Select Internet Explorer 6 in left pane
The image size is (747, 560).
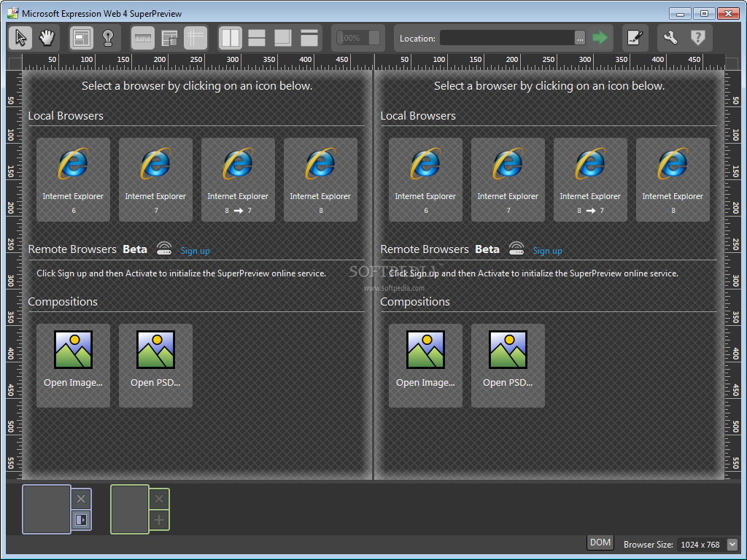coord(74,180)
